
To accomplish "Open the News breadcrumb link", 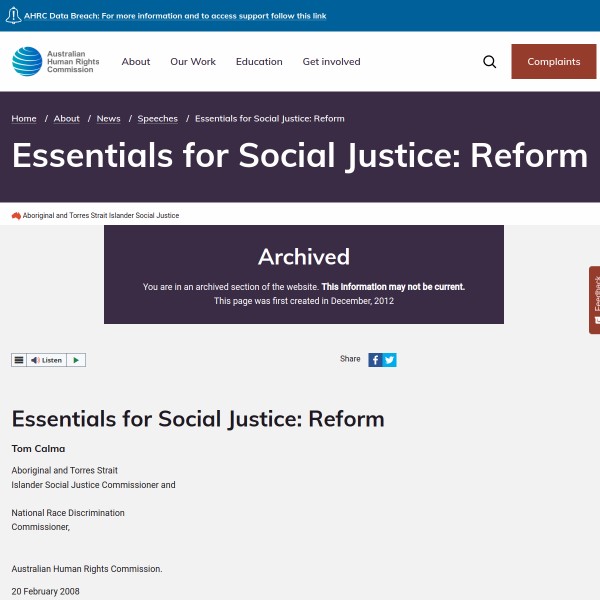I will (x=108, y=119).
